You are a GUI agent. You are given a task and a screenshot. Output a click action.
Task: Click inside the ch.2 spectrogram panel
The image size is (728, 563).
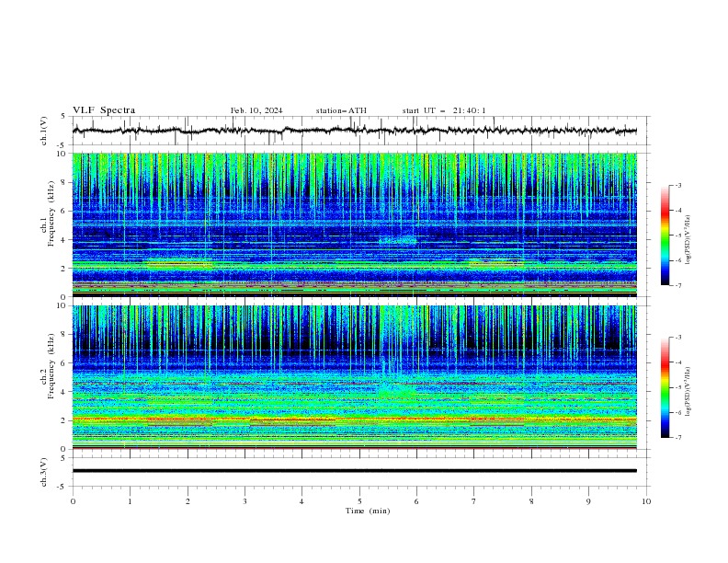click(355, 377)
